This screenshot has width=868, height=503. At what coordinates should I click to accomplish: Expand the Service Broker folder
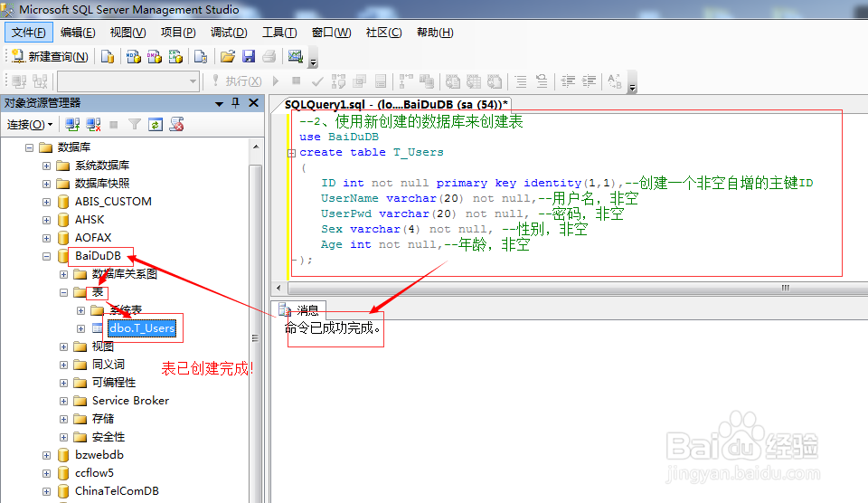coord(63,401)
